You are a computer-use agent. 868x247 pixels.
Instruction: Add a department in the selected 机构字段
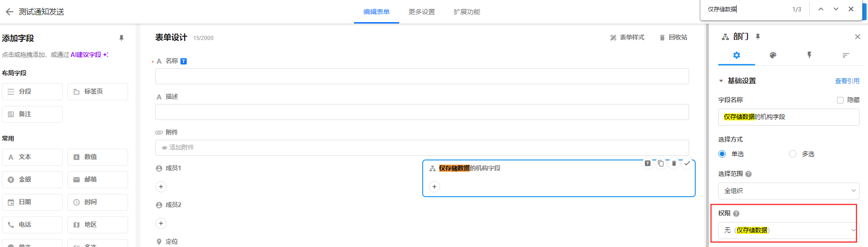tap(434, 187)
